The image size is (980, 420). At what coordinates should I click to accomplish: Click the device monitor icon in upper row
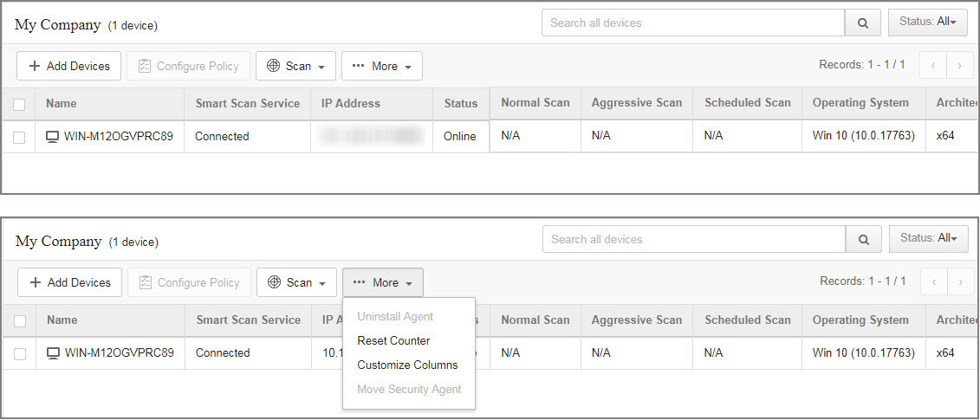click(53, 137)
